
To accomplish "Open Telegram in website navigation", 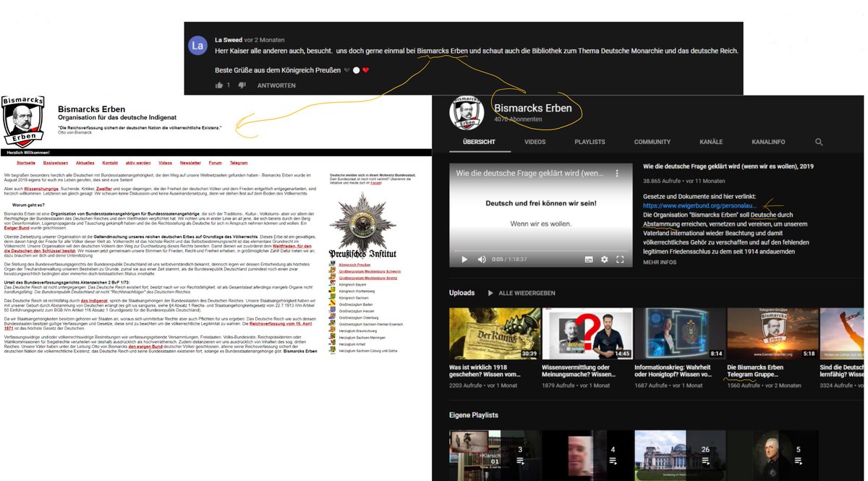I will coord(239,163).
